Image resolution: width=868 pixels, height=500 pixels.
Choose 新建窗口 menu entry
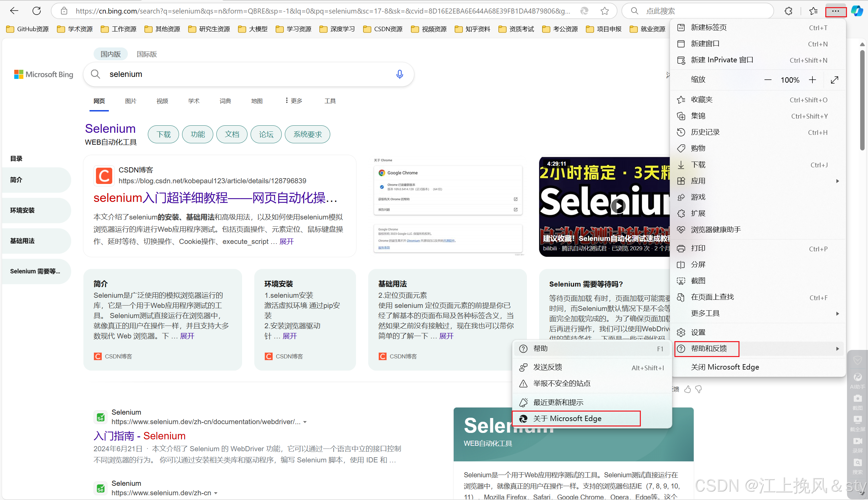[x=758, y=44]
